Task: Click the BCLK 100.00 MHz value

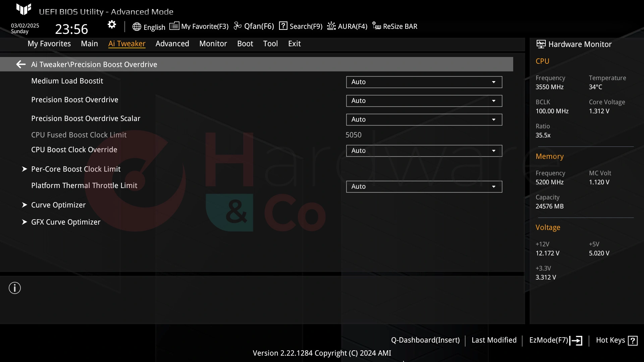Action: 552,111
